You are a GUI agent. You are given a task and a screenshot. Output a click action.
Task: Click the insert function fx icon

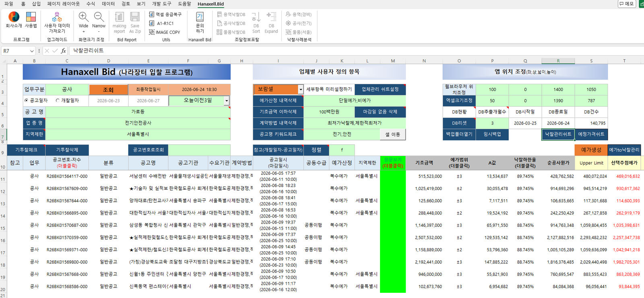coord(63,51)
